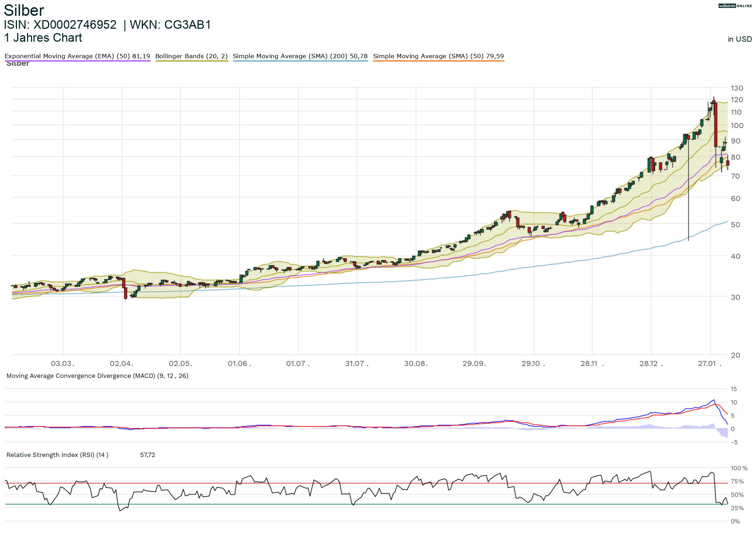Click the 03.03. date axis label
The image size is (756, 540).
pos(63,363)
